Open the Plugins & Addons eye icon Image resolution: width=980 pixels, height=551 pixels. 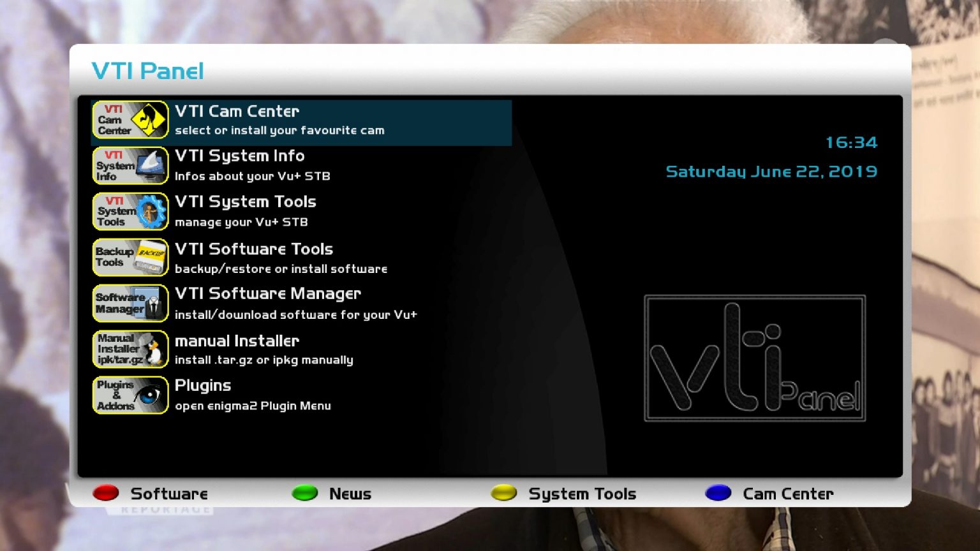pyautogui.click(x=130, y=395)
